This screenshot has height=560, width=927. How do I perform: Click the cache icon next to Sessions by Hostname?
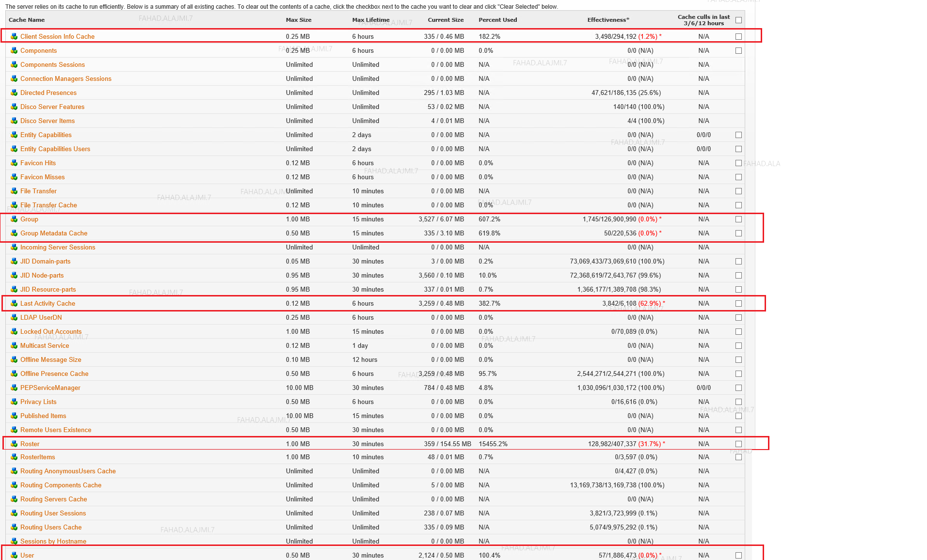[x=14, y=541]
